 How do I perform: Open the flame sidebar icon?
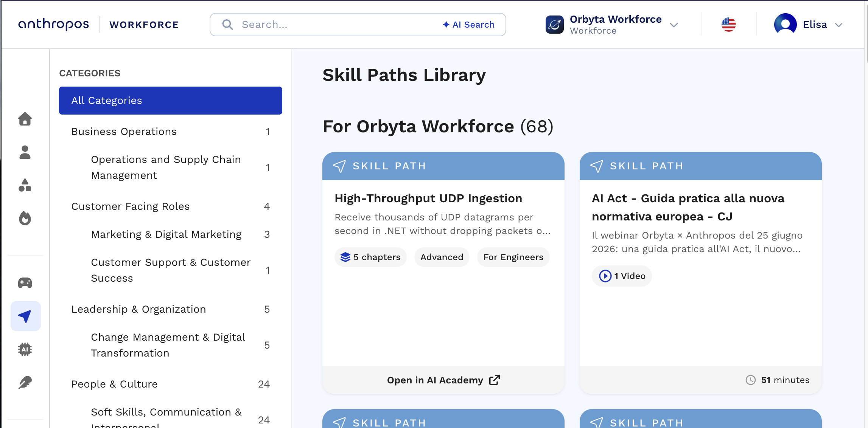[25, 218]
